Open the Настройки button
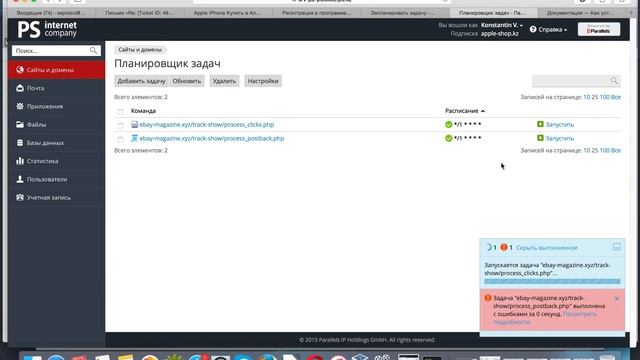640x360 pixels. pos(263,81)
